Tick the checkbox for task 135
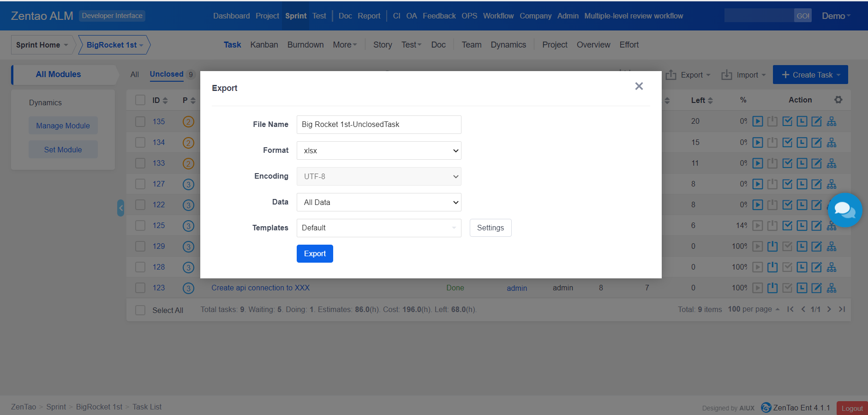 (x=140, y=121)
